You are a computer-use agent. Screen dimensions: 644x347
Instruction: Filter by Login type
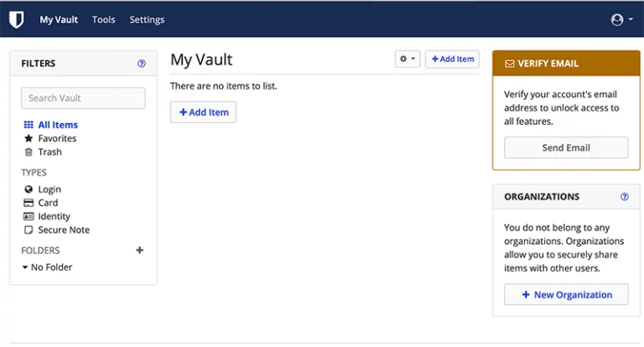49,189
